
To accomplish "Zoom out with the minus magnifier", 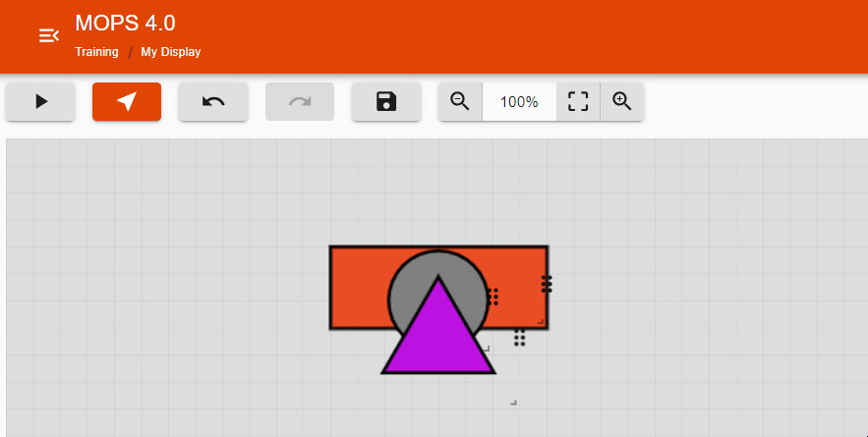I will (460, 101).
